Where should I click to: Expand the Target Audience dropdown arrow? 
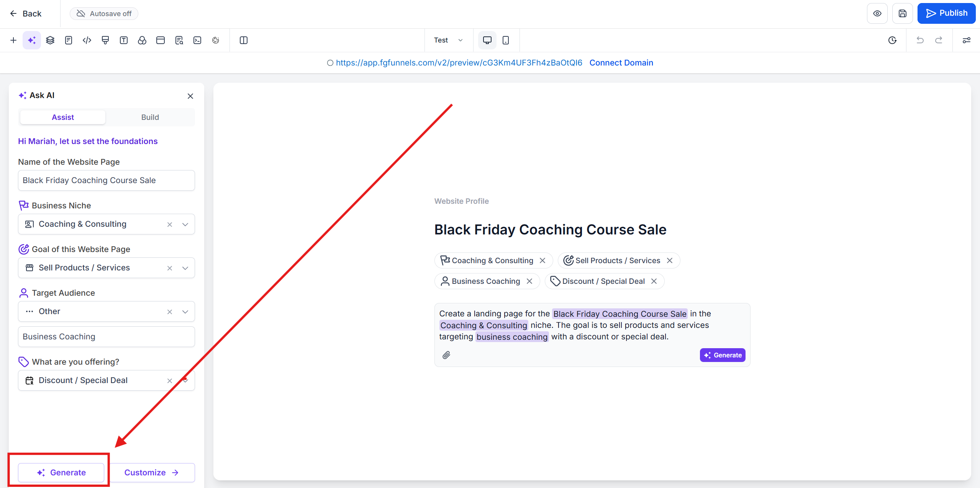(185, 312)
